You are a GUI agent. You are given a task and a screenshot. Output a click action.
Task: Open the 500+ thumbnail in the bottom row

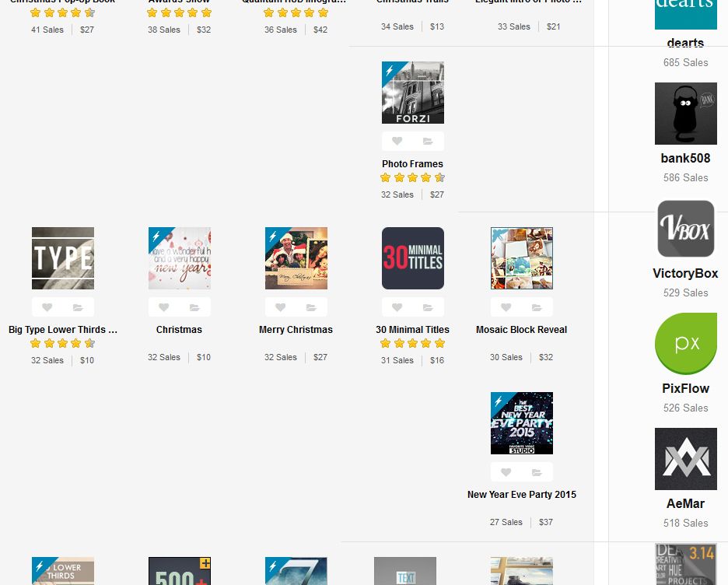click(179, 570)
